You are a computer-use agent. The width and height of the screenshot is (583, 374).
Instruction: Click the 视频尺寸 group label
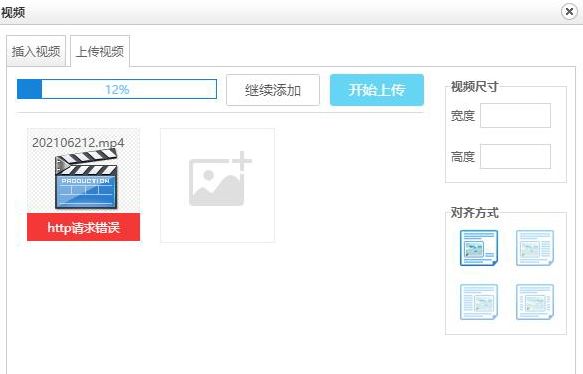(474, 87)
